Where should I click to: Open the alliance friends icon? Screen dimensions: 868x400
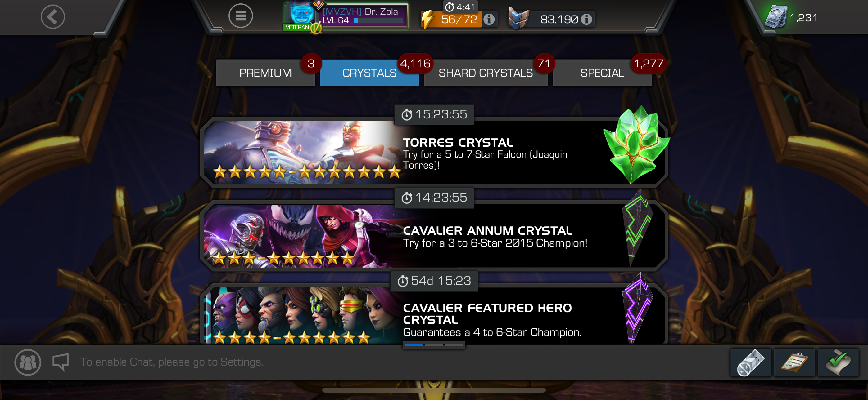(28, 362)
